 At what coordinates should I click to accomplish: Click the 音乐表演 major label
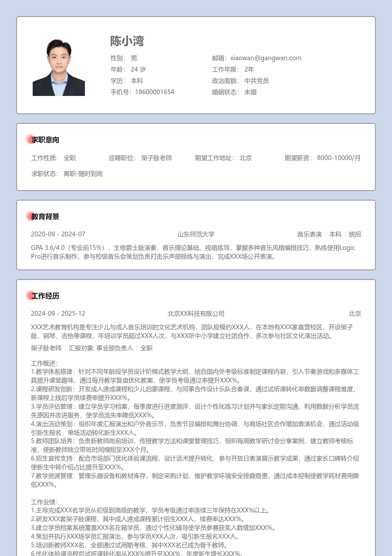coord(309,234)
